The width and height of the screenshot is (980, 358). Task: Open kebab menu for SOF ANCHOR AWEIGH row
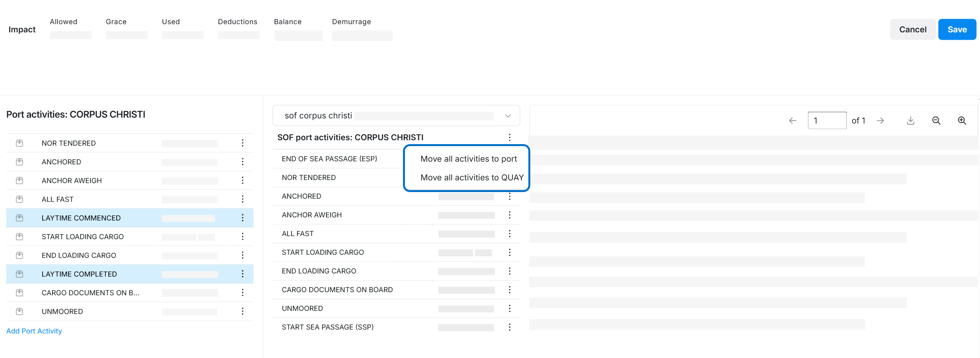[x=510, y=215]
